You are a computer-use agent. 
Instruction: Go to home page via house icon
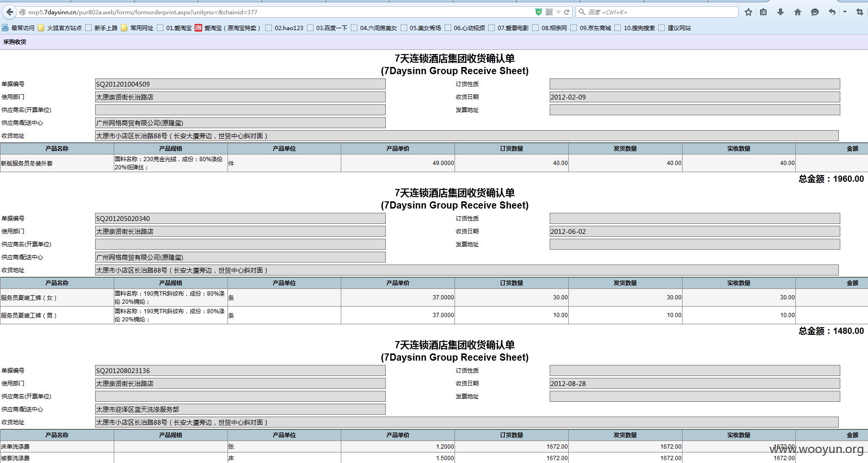[x=798, y=12]
